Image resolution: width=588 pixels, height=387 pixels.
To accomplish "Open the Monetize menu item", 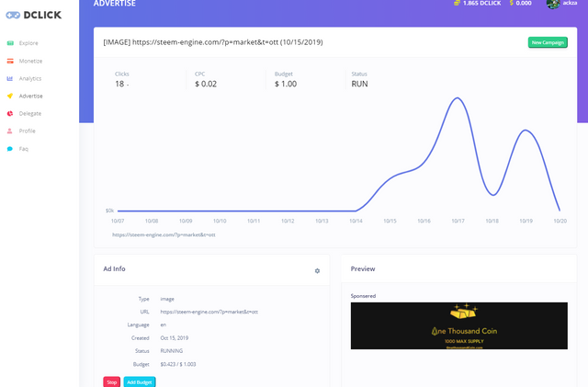I will click(30, 61).
